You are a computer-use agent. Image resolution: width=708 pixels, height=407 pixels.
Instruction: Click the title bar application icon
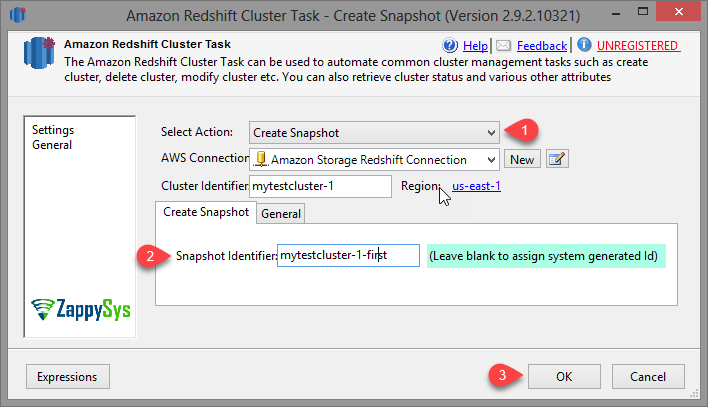point(18,14)
